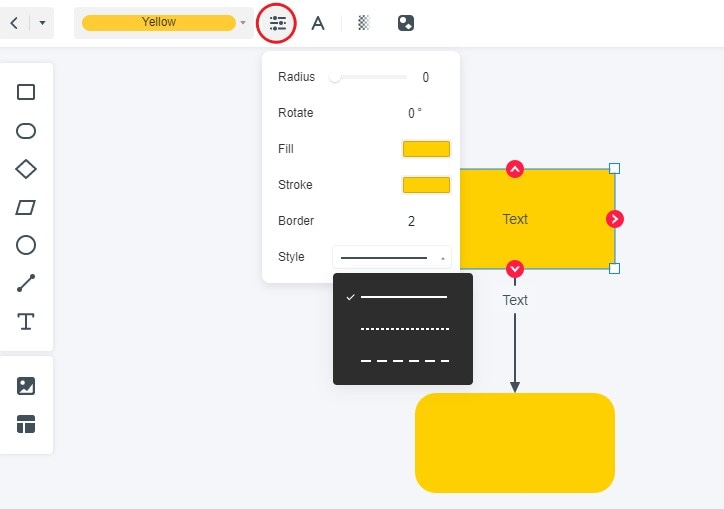Click the Fill label

point(286,149)
